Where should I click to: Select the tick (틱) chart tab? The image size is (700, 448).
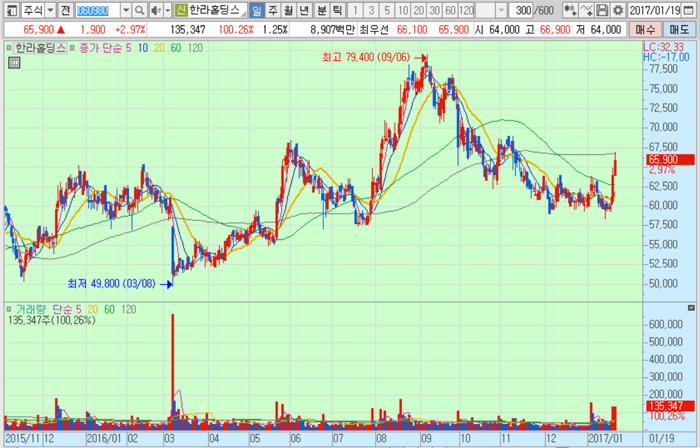(x=337, y=10)
